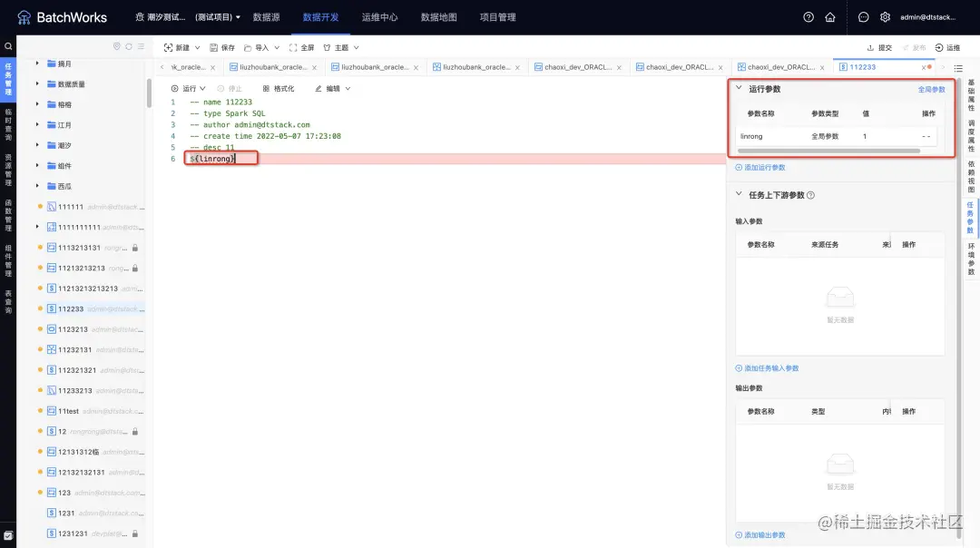Viewport: 980px width, 548px height.
Task: Switch to 函数管理 sidebar tab
Action: click(x=8, y=216)
